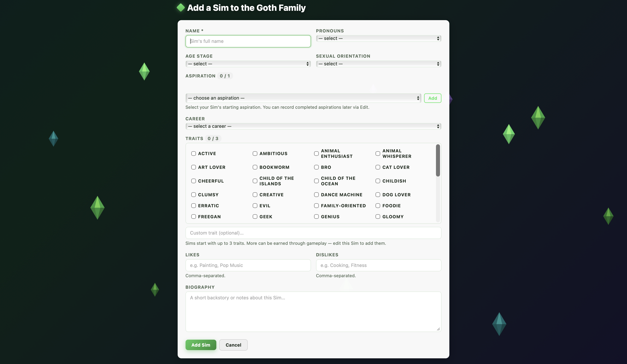Open the Sexual Orientation dropdown
Screen dimensions: 627x364
pyautogui.click(x=378, y=64)
